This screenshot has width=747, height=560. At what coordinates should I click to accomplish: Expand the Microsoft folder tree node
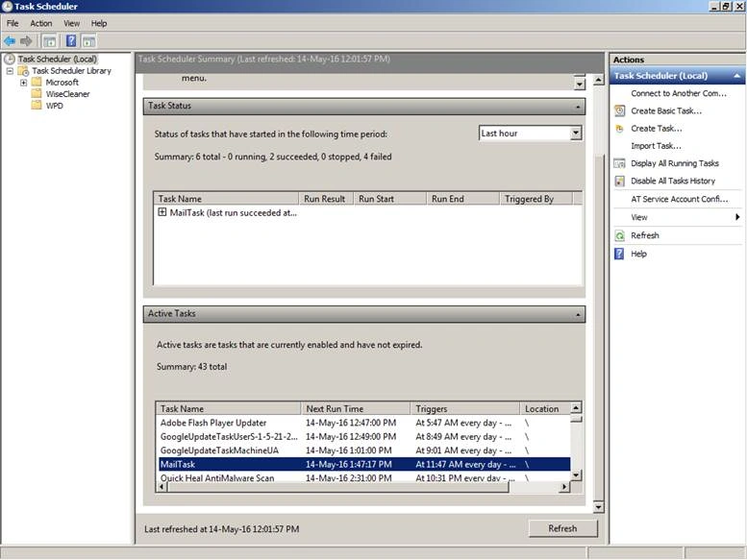pyautogui.click(x=23, y=83)
